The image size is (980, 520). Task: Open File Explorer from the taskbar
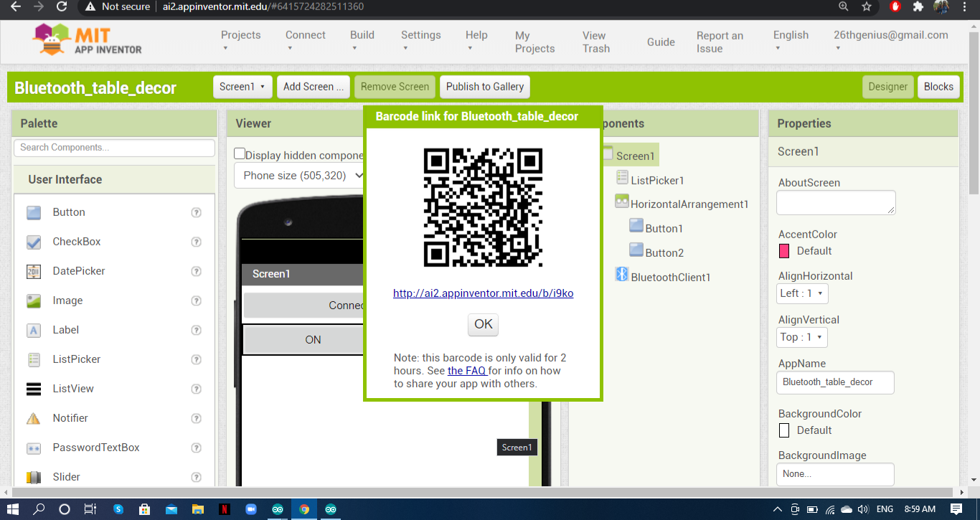tap(197, 509)
